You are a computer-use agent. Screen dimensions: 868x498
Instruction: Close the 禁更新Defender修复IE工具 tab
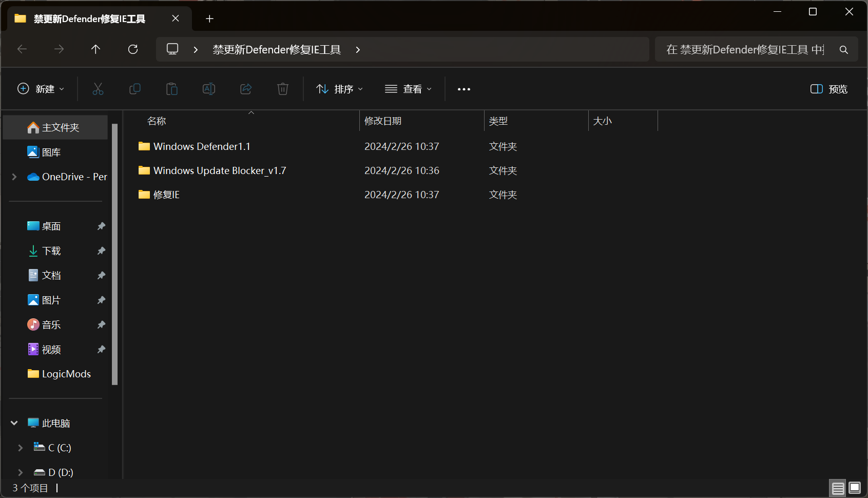pos(176,18)
